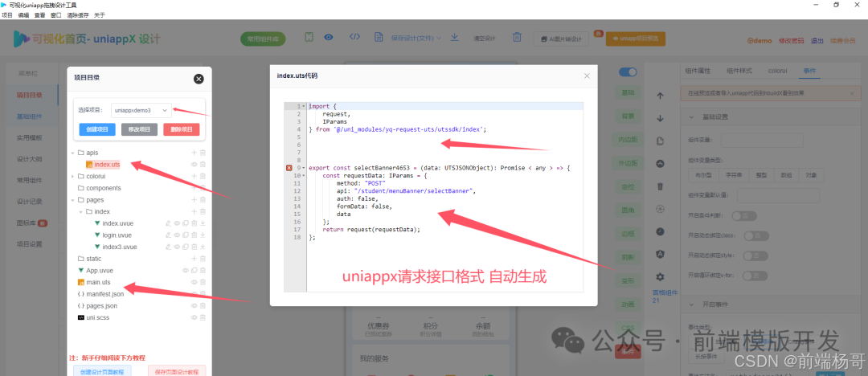Click the gear settings icon in the side toolbar
The image size is (868, 376).
tap(660, 276)
